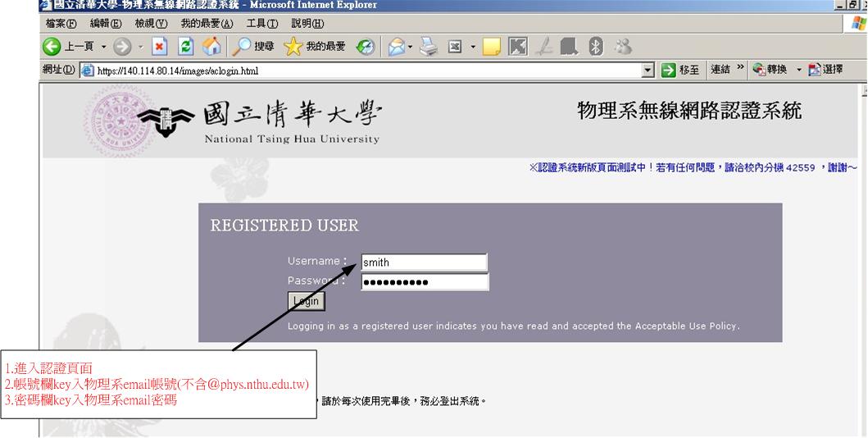Click the Messenger people icon
Image resolution: width=868 pixels, height=438 pixels.
(623, 48)
